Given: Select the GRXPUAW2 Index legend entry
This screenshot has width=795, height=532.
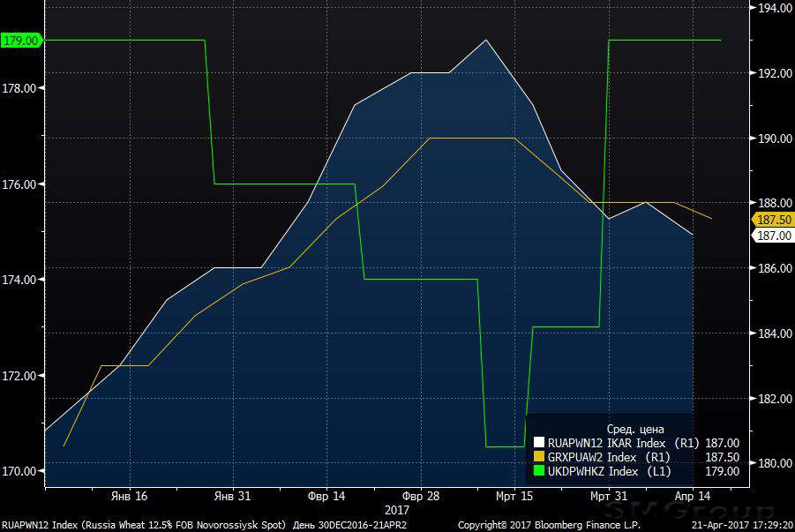Looking at the screenshot, I should tap(596, 457).
